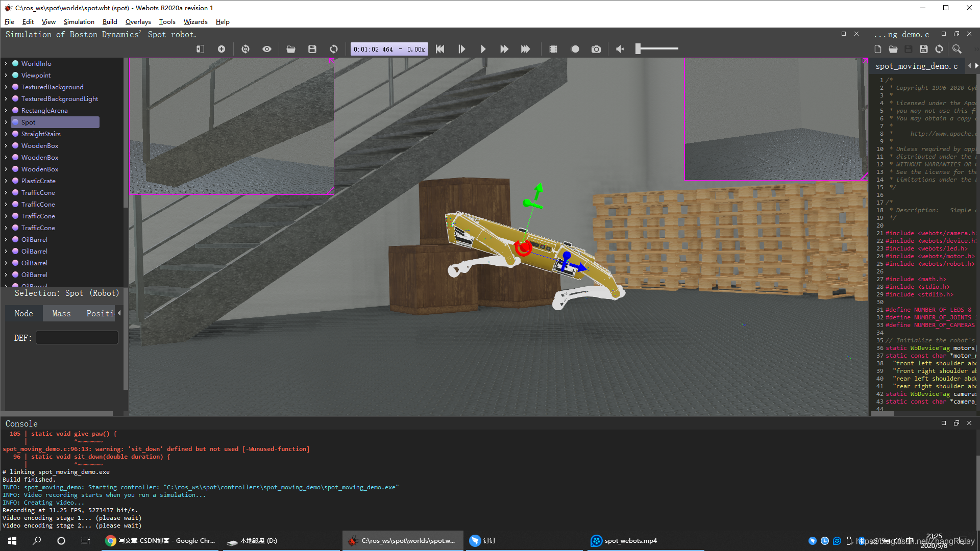Select the RectangleArena node
This screenshot has width=980, height=551.
point(44,111)
